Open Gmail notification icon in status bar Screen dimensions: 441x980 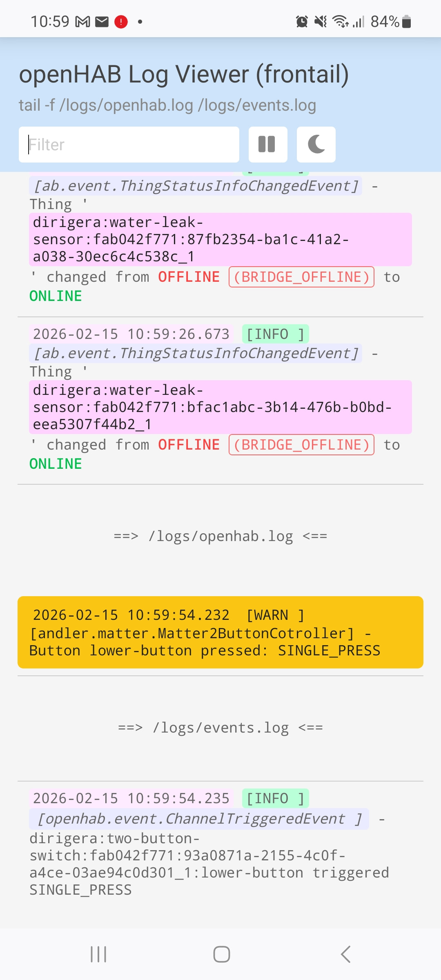[83, 22]
